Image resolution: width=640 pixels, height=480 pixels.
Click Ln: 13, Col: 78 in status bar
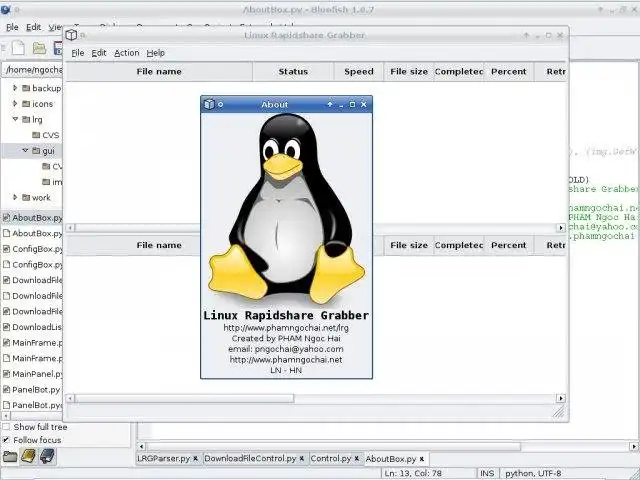413,473
